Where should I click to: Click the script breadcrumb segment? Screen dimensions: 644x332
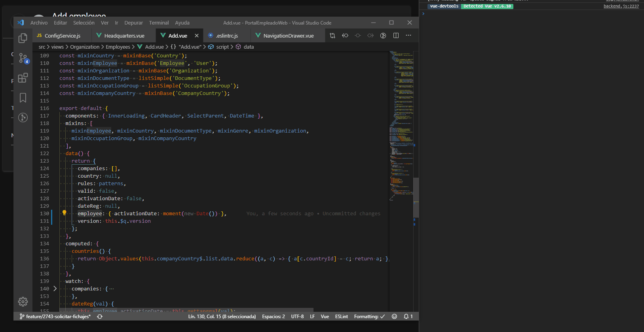(219, 47)
